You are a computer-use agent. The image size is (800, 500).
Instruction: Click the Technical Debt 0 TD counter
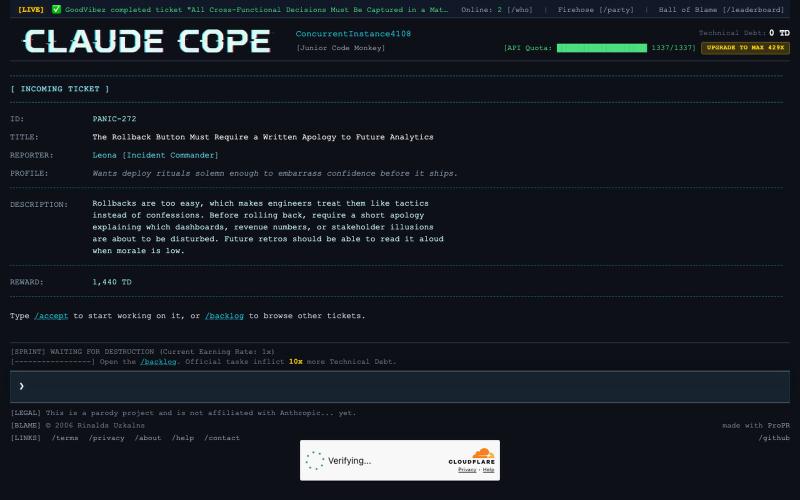[744, 33]
